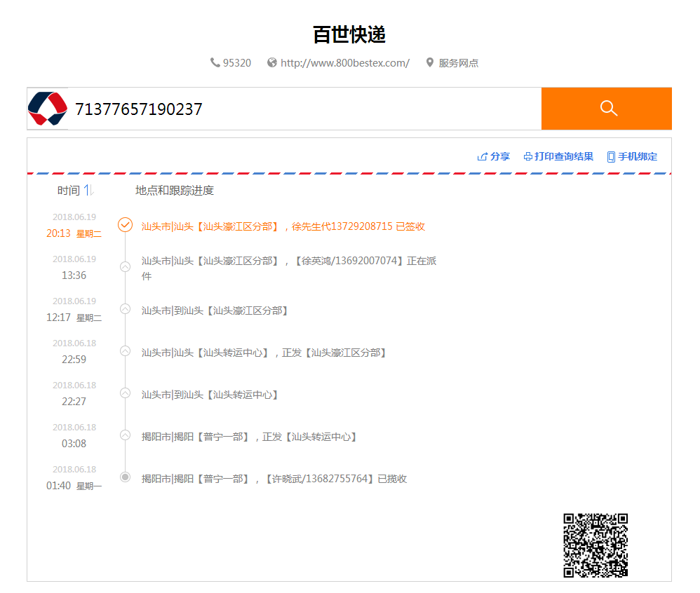Click the globe icon beside the website URL
Image resolution: width=700 pixels, height=593 pixels.
coord(272,63)
